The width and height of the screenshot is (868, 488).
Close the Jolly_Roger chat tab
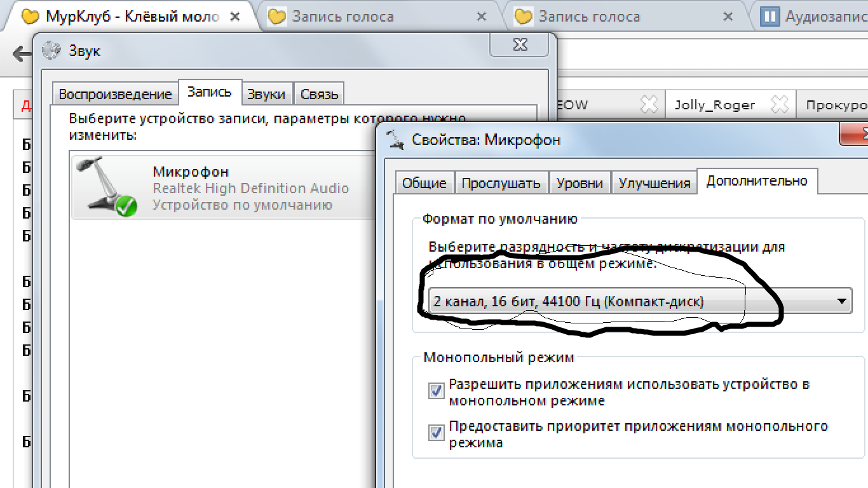pyautogui.click(x=779, y=104)
